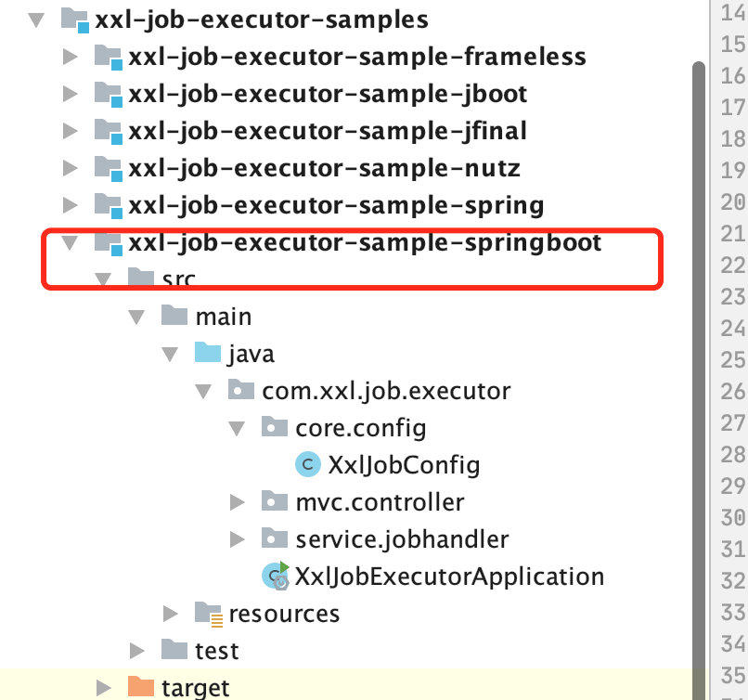Click the core.config package icon
Screen dimensions: 748x700
click(x=275, y=427)
